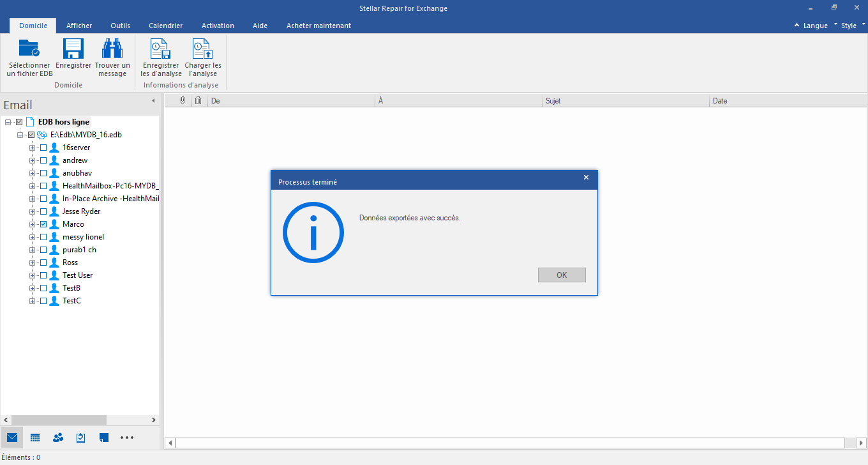Tick the anubhav mailbox checkbox

(x=43, y=173)
